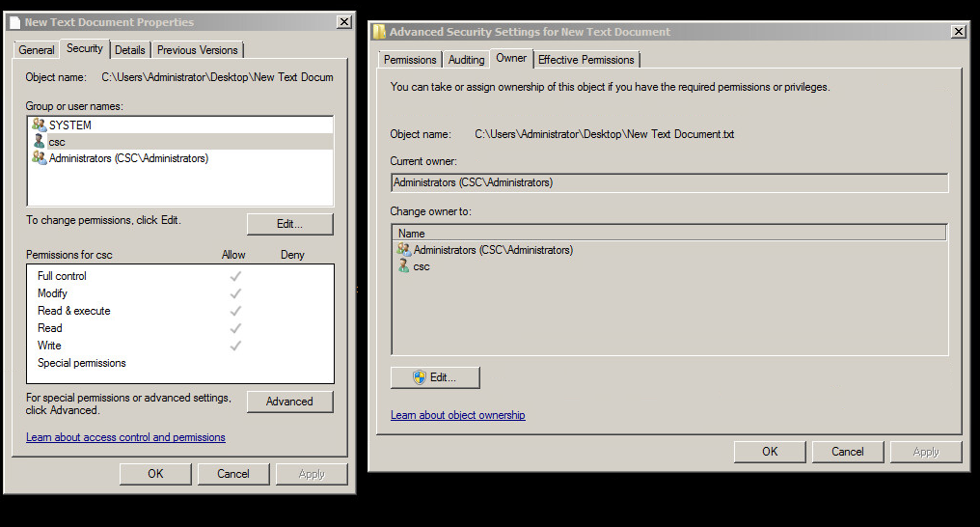Open the Previous Versions tab

[x=198, y=50]
